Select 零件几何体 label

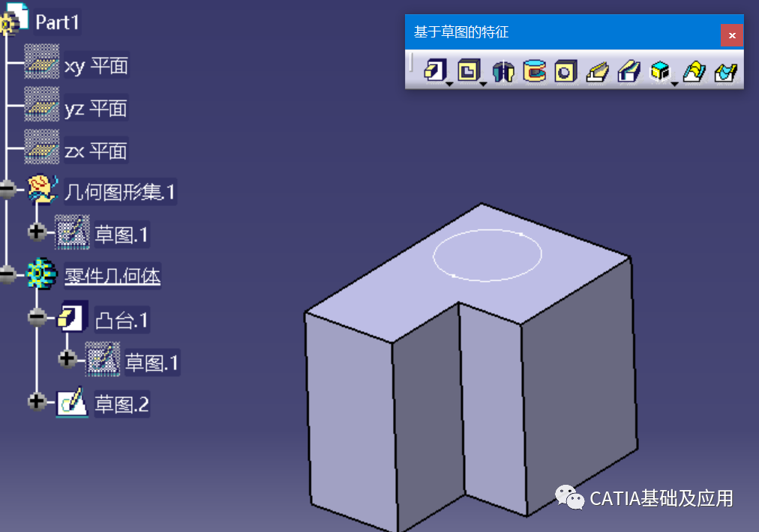pyautogui.click(x=112, y=276)
